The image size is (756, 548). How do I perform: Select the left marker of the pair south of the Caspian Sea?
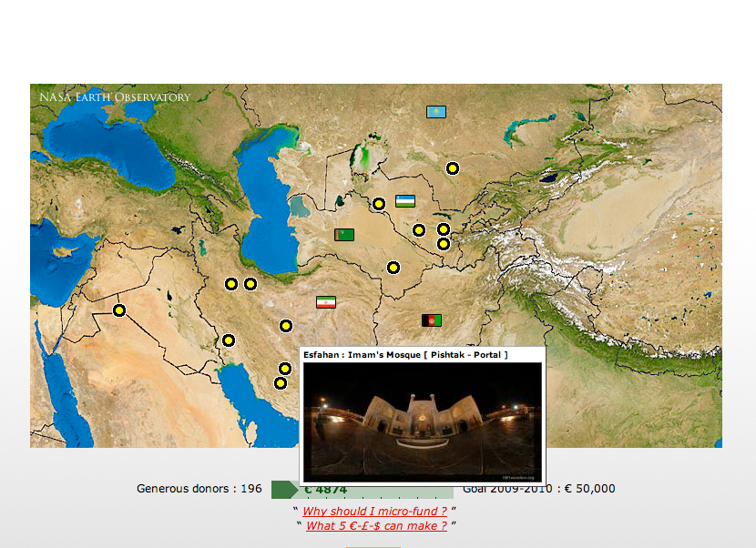(x=231, y=284)
